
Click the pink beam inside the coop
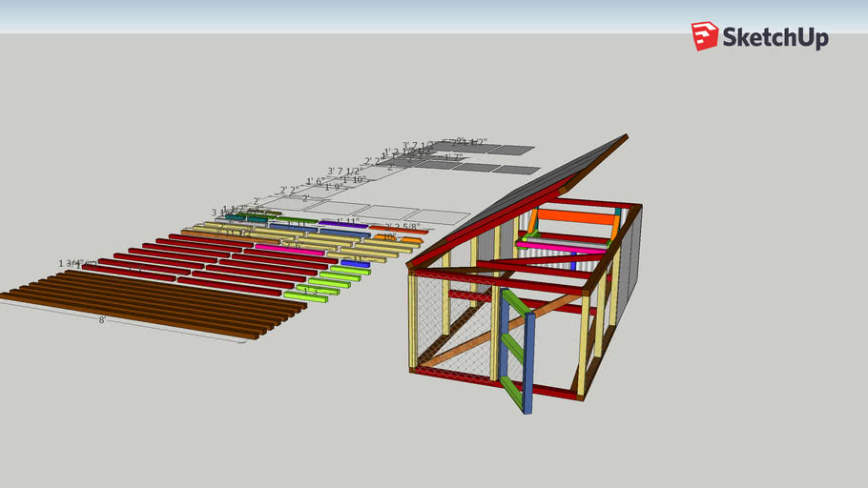(561, 247)
